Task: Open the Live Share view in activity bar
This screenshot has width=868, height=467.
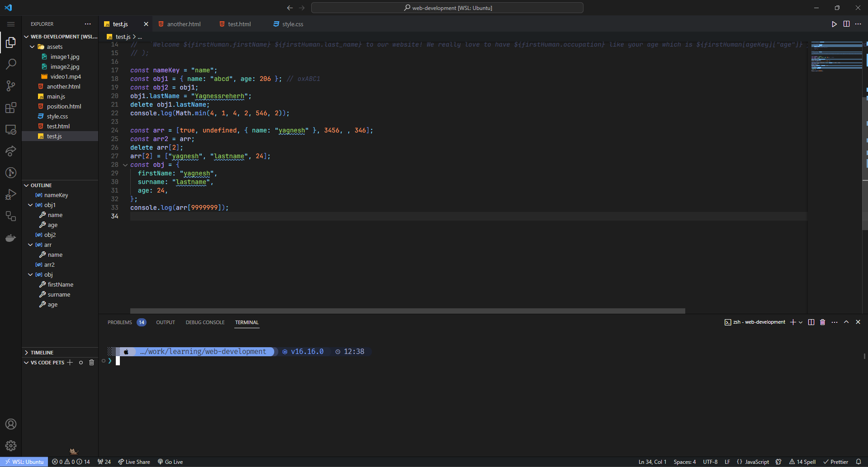Action: (11, 151)
